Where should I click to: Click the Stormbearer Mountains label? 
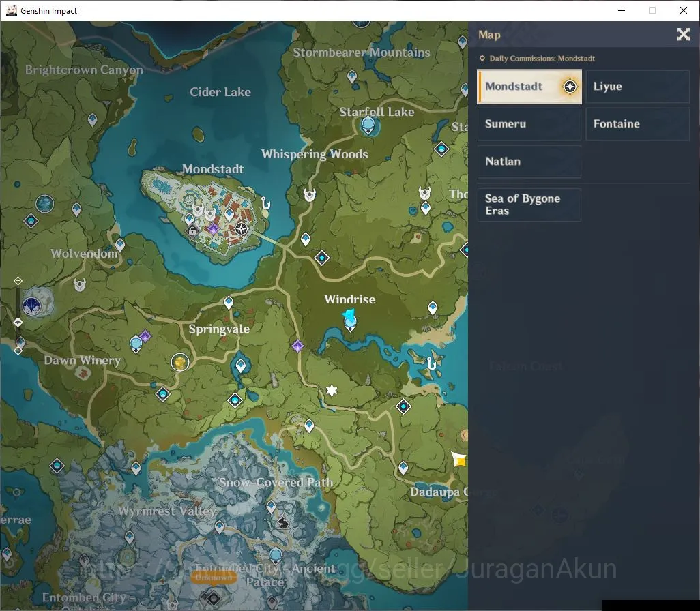362,53
